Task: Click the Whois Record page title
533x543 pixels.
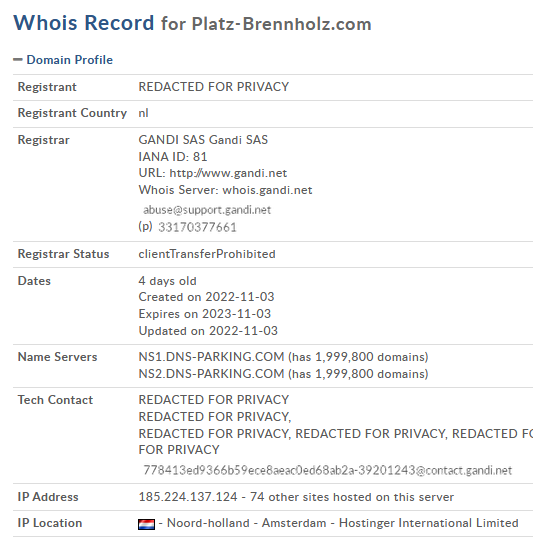Action: [83, 23]
